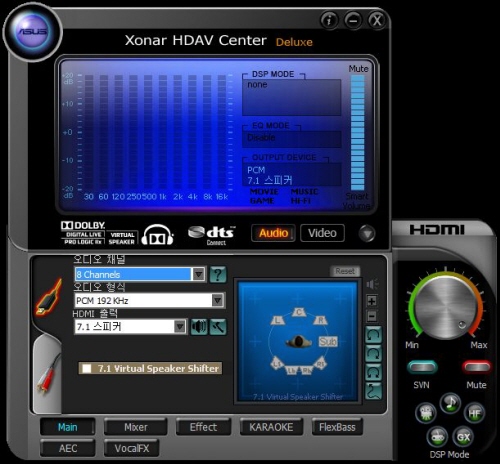The height and width of the screenshot is (464, 500).
Task: Open the information button
Action: [x=329, y=20]
